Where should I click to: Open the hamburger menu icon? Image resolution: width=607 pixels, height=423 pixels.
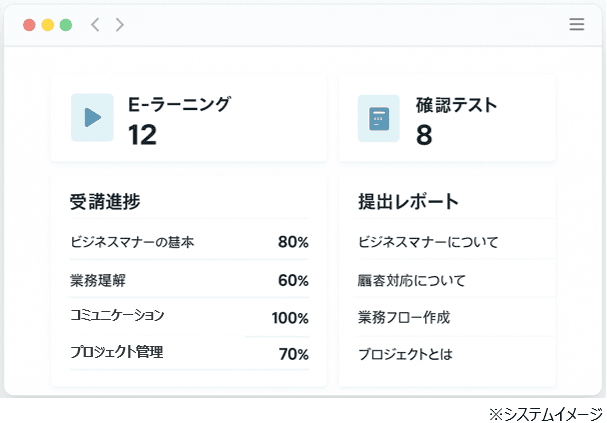[x=577, y=24]
